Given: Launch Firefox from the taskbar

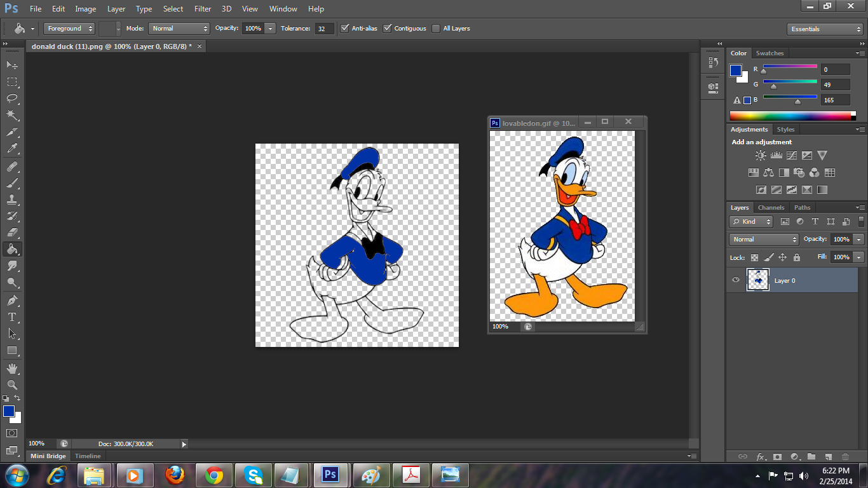Looking at the screenshot, I should (x=174, y=475).
